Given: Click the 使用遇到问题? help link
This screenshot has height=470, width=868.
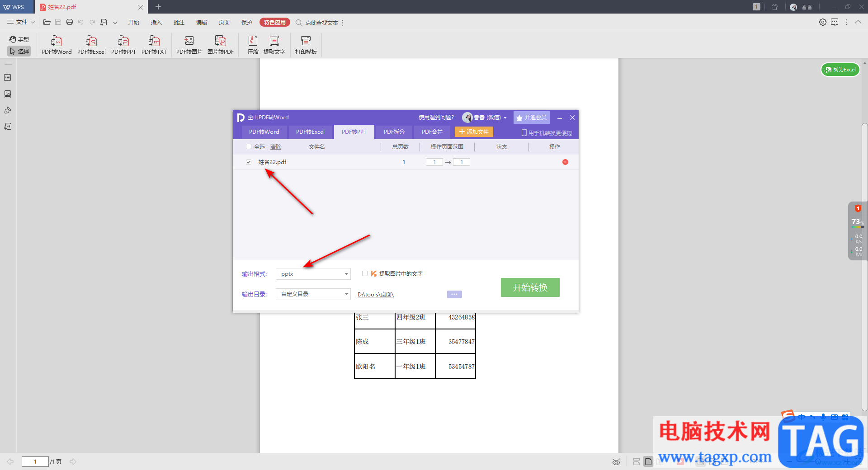Looking at the screenshot, I should coord(436,117).
